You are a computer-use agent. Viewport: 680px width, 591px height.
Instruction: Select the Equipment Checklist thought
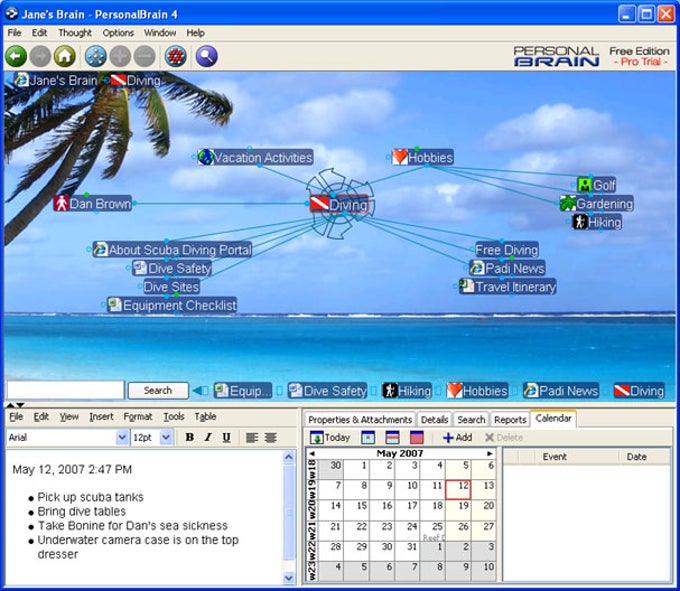tap(172, 305)
